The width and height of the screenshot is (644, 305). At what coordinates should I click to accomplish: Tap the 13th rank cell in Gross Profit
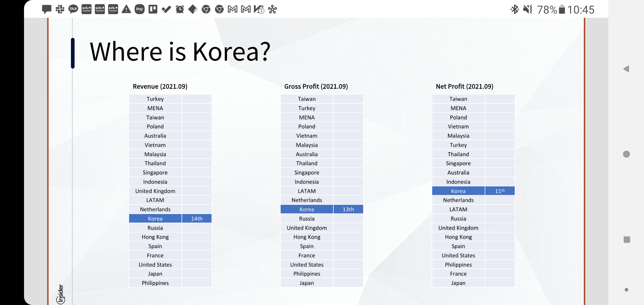(x=348, y=209)
